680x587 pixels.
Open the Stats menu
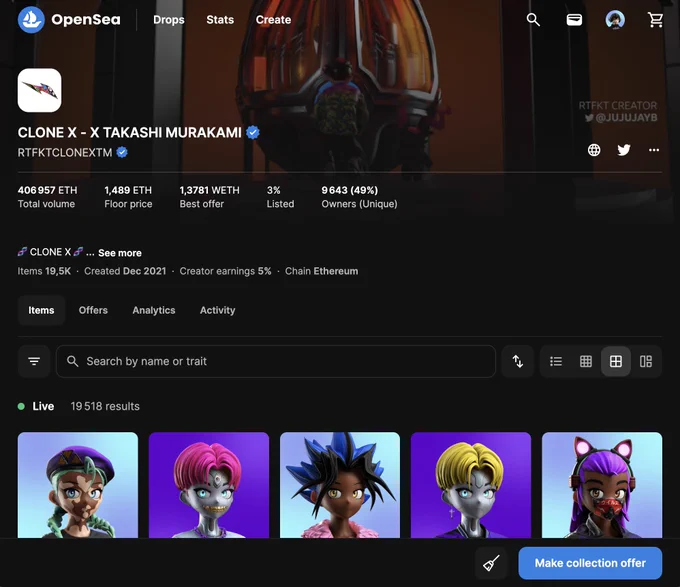[x=220, y=20]
